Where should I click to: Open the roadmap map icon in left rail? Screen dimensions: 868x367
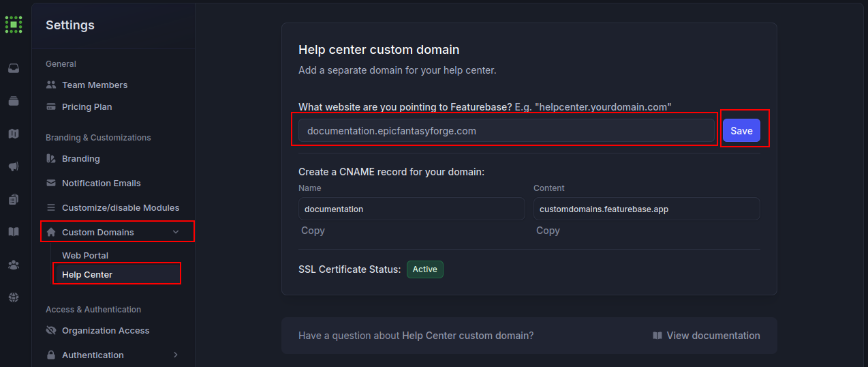tap(14, 134)
